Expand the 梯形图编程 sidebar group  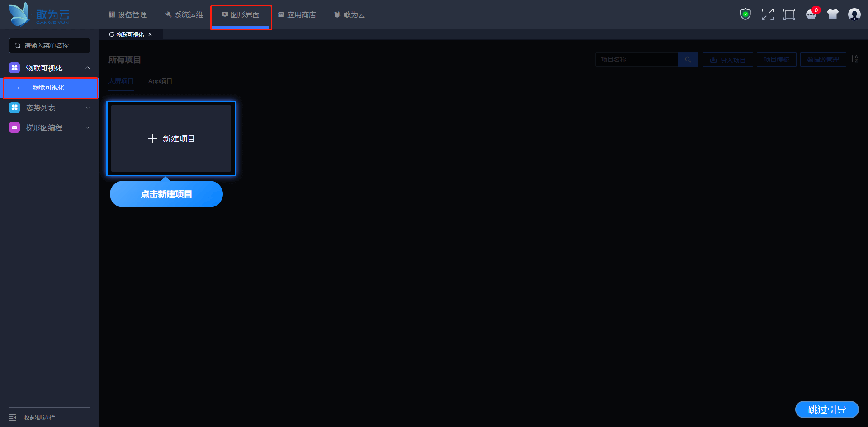[88, 127]
